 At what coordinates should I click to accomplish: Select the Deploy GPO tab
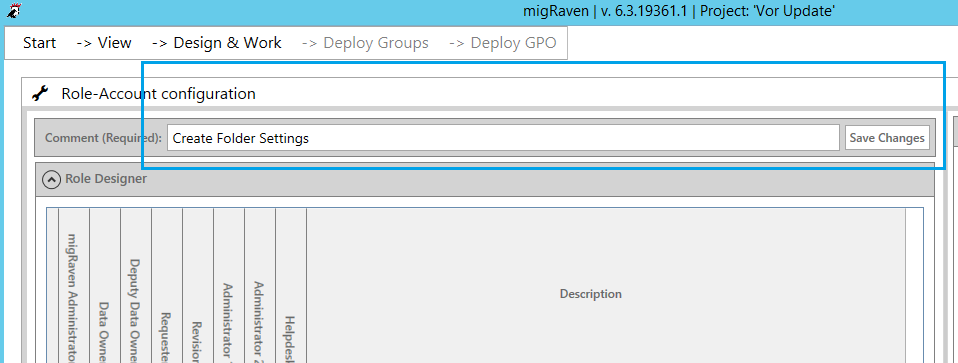[x=502, y=43]
